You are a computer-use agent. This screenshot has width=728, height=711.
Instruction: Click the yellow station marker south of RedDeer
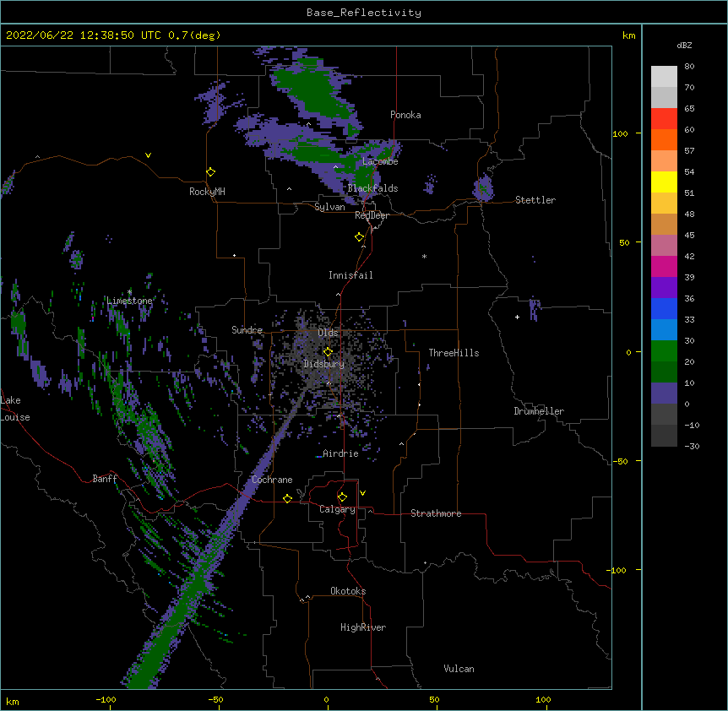tap(360, 237)
